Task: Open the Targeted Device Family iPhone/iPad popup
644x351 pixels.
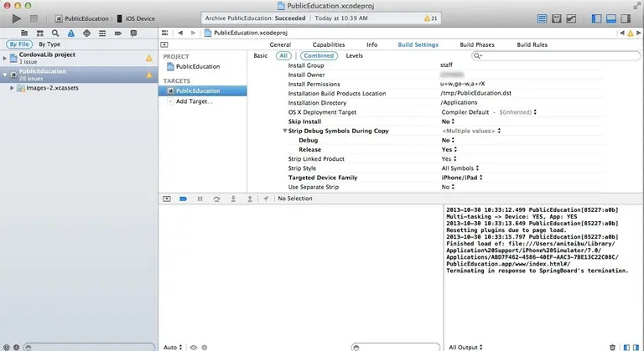Action: (462, 178)
